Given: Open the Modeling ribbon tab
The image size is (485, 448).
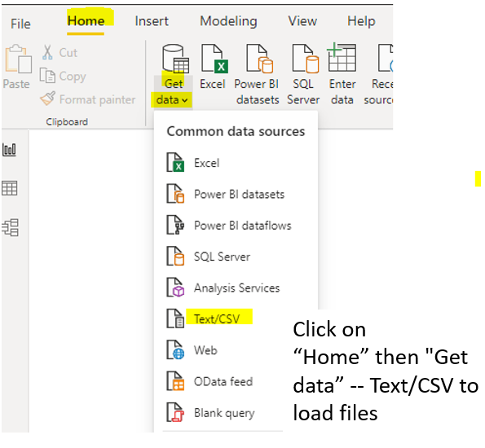Looking at the screenshot, I should (x=228, y=21).
